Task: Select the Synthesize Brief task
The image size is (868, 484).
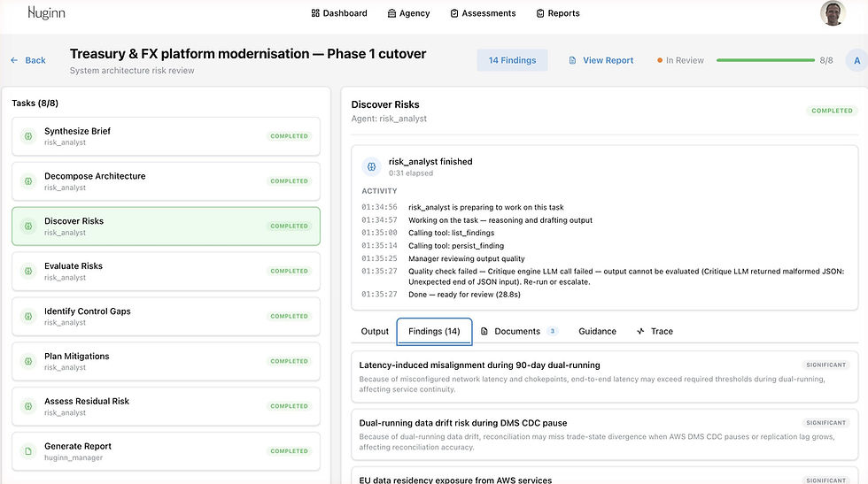Action: click(x=166, y=136)
